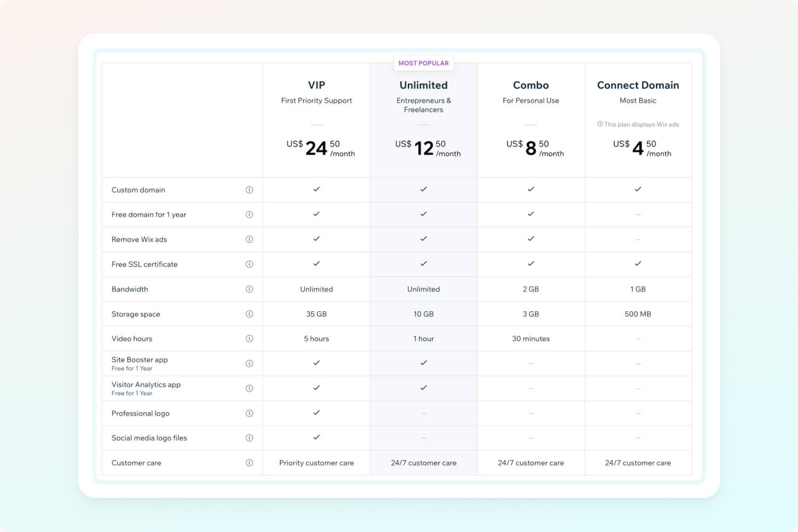Click the VIP storage value '35 GB'

pyautogui.click(x=317, y=314)
